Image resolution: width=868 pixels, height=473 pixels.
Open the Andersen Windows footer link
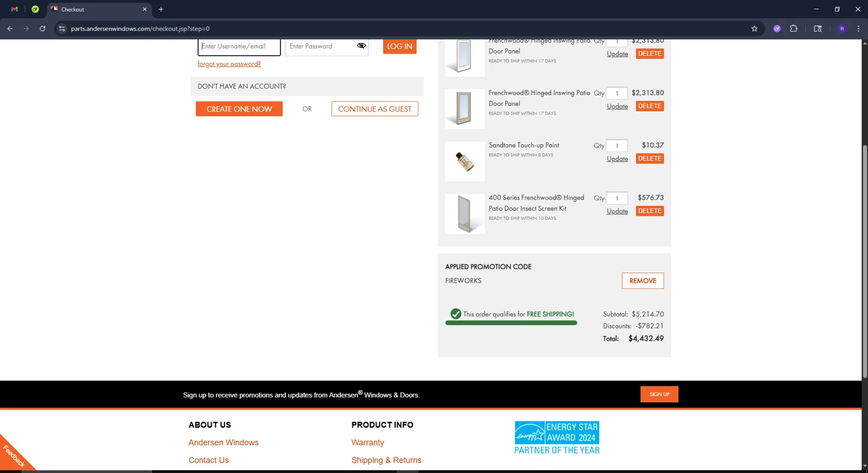click(223, 442)
